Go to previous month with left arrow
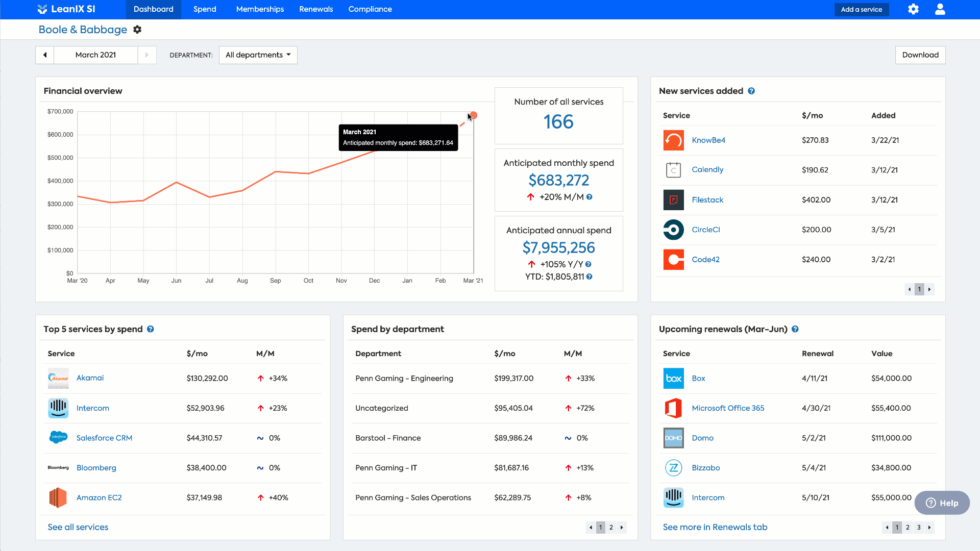 pos(45,55)
